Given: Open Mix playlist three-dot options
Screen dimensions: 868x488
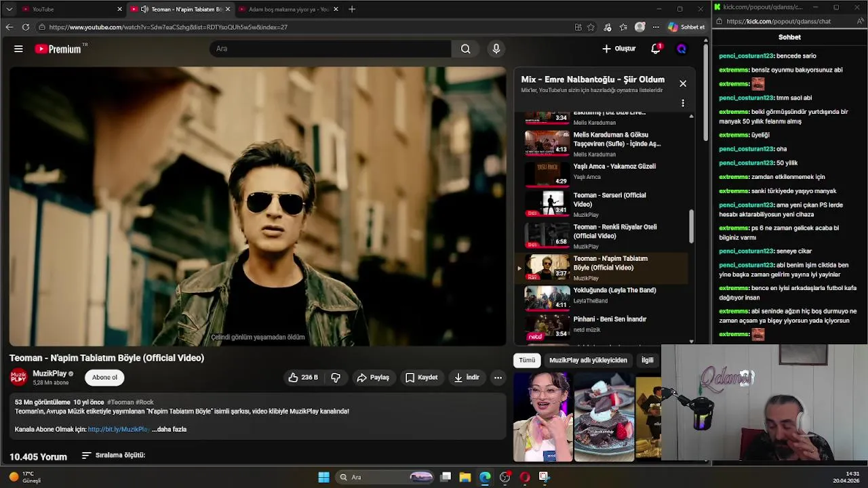Looking at the screenshot, I should [683, 103].
